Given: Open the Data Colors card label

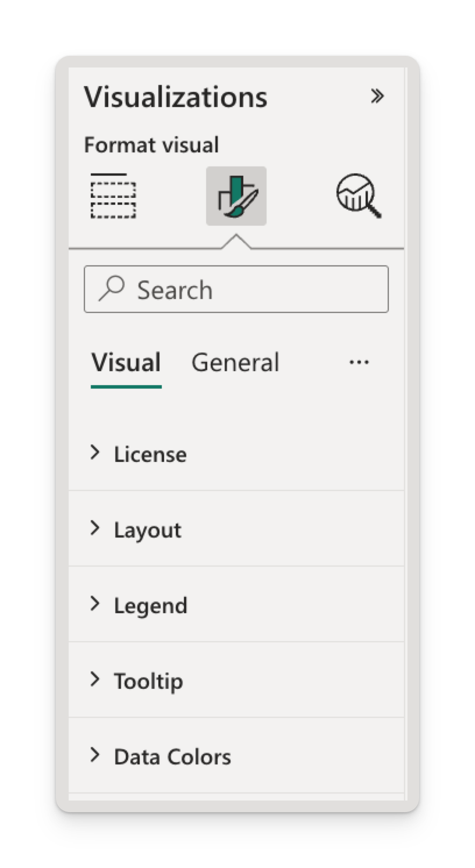Looking at the screenshot, I should [172, 757].
